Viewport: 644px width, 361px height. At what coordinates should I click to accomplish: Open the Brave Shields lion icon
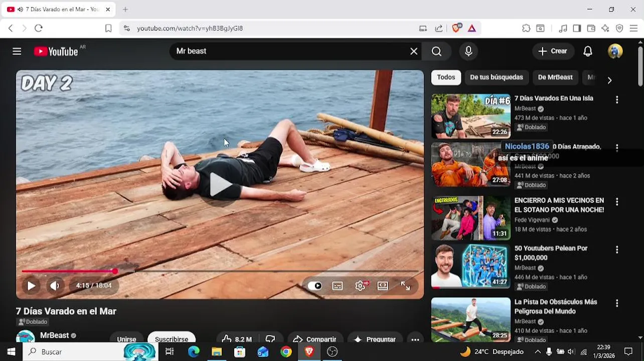[x=456, y=28]
